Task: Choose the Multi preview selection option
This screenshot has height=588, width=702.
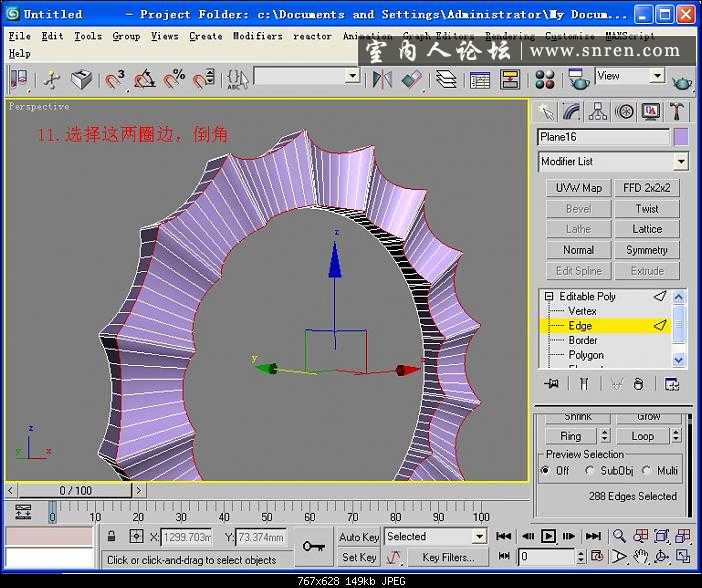Action: click(647, 471)
